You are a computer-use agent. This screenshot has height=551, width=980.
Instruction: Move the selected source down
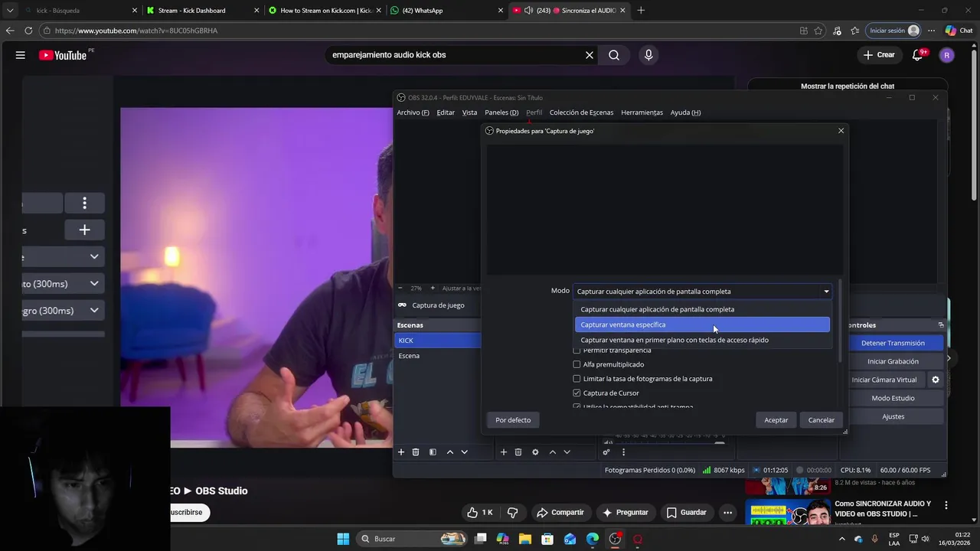pyautogui.click(x=567, y=452)
